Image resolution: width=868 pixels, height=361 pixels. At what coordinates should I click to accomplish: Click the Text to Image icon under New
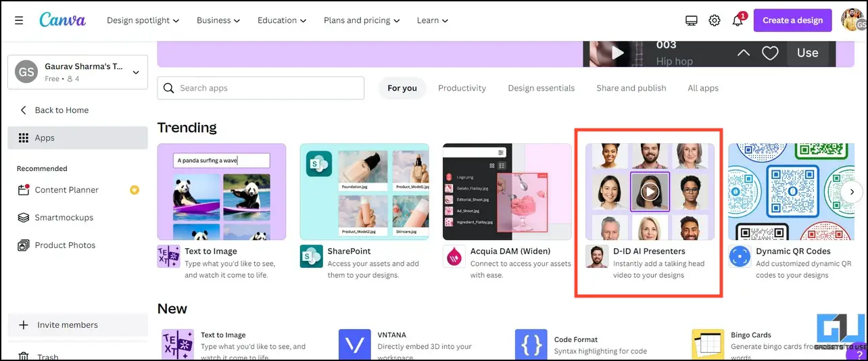(178, 345)
